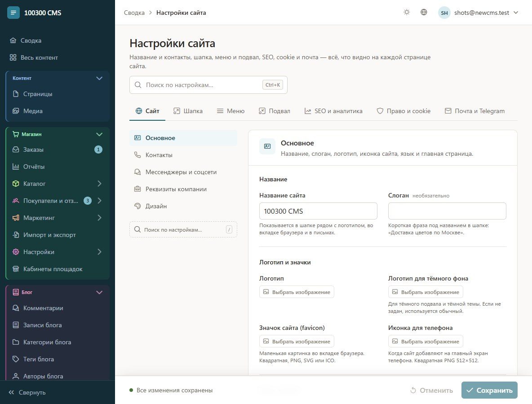Click the Слоган input field
The width and height of the screenshot is (532, 404).
point(447,211)
